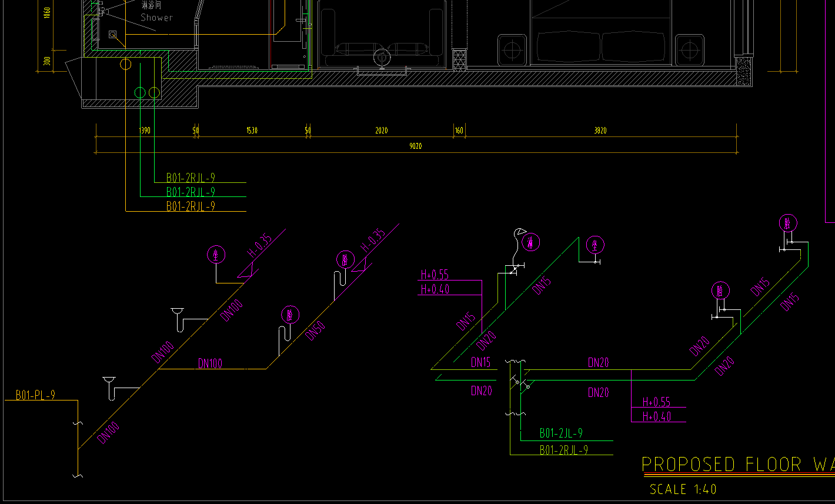Viewport: 835px width, 504px height.
Task: Select the horizontal magenta "DN15" label
Action: click(480, 362)
